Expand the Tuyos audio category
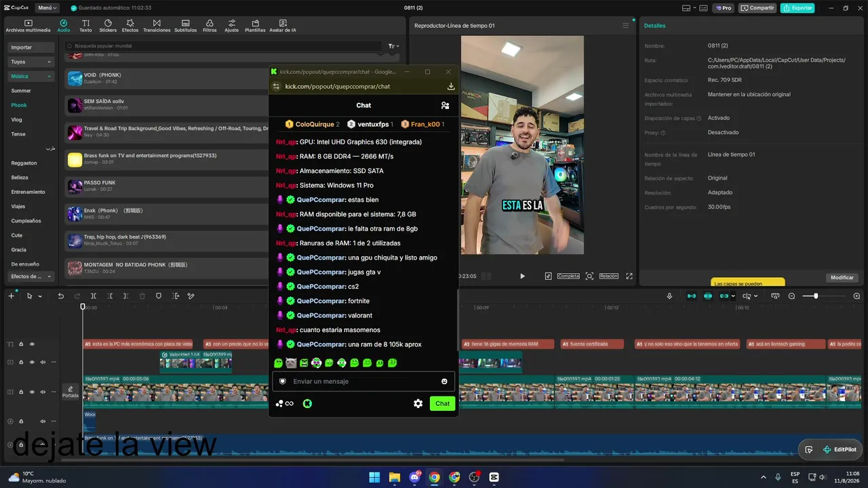Image resolution: width=868 pixels, height=488 pixels. (x=31, y=62)
